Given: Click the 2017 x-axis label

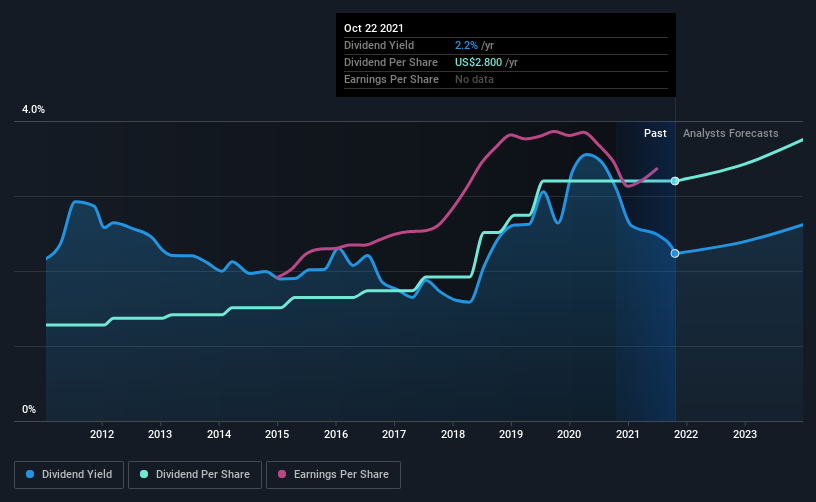Looking at the screenshot, I should coord(394,434).
